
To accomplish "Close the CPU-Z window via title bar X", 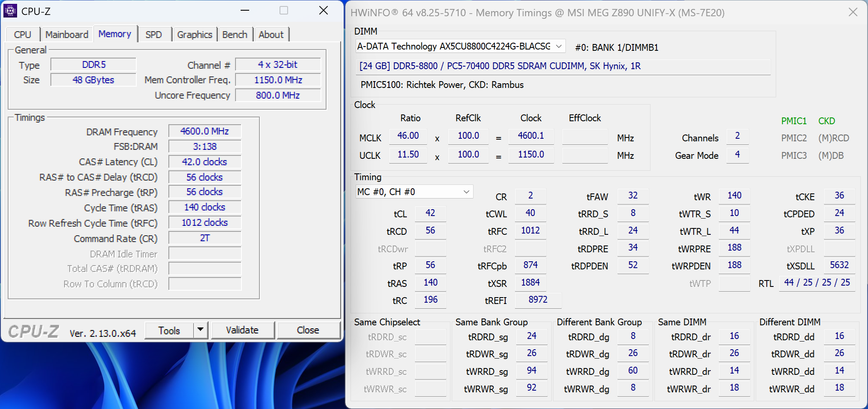I will [324, 11].
